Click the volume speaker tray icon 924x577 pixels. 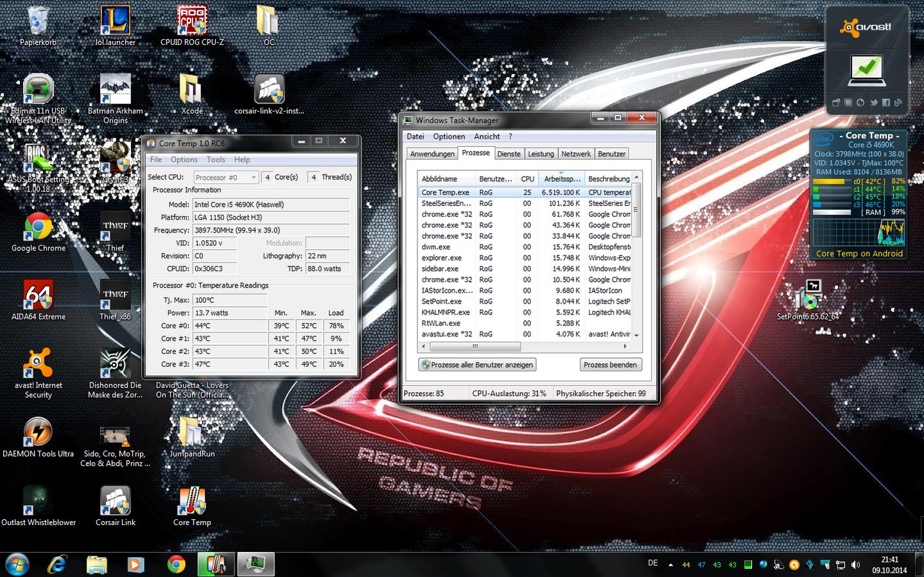pyautogui.click(x=855, y=565)
